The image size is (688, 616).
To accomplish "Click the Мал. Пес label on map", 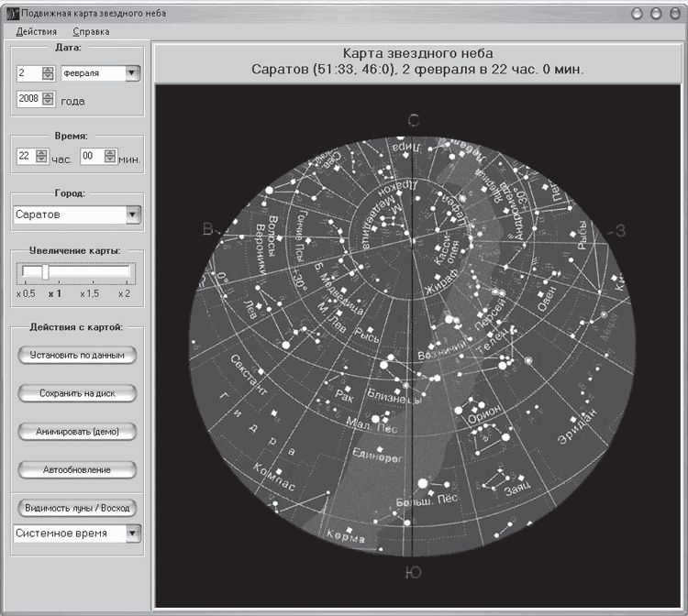I will pyautogui.click(x=372, y=425).
